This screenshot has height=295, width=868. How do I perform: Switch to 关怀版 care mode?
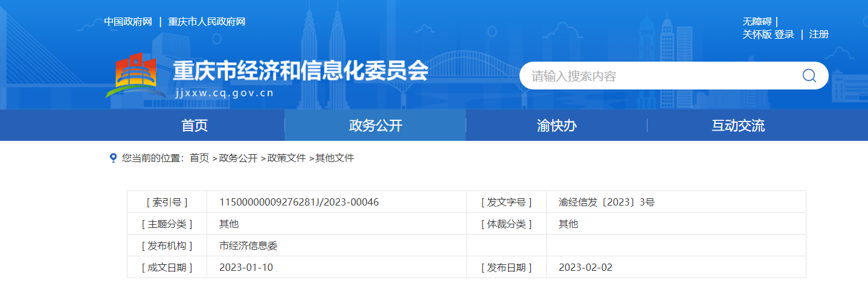tap(757, 34)
